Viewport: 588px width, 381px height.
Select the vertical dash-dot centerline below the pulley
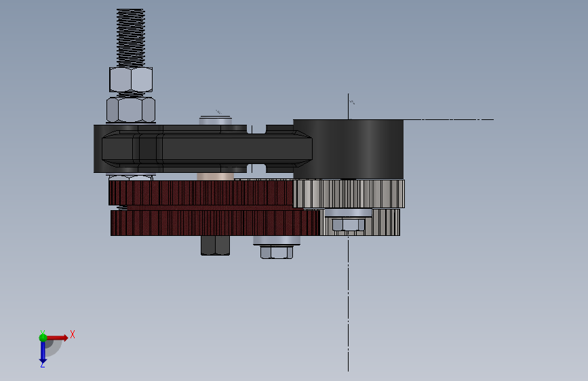(348, 304)
